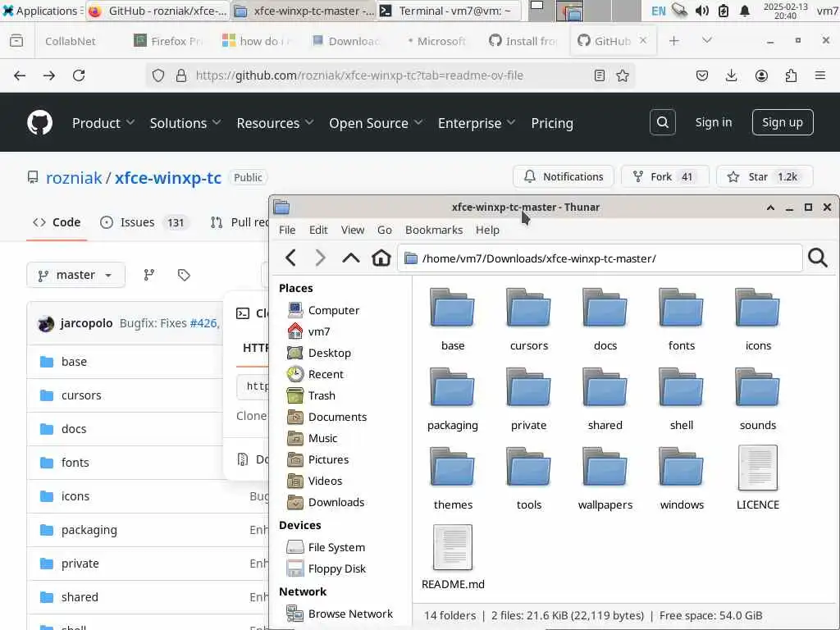Screen dimensions: 840x630
Task: Go forward in Thunar file manager
Action: 321,258
